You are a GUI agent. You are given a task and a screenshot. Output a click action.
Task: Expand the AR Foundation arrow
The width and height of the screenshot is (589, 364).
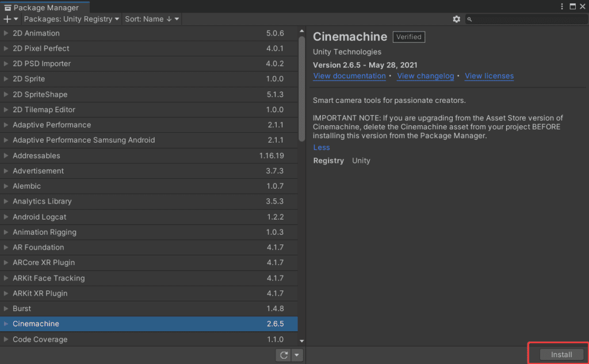6,247
